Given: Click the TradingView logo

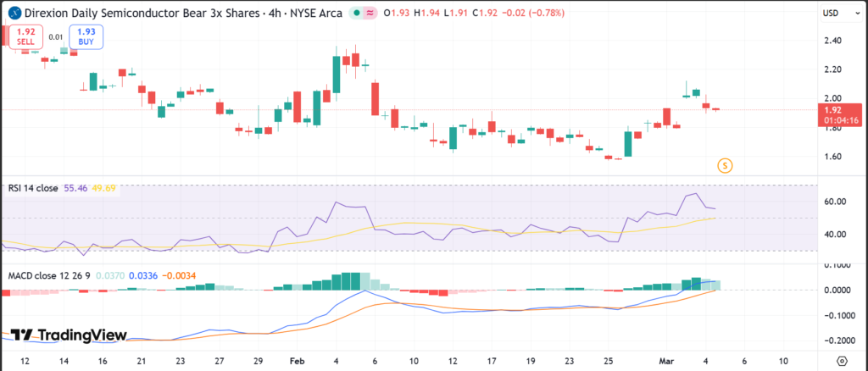Looking at the screenshot, I should [68, 335].
